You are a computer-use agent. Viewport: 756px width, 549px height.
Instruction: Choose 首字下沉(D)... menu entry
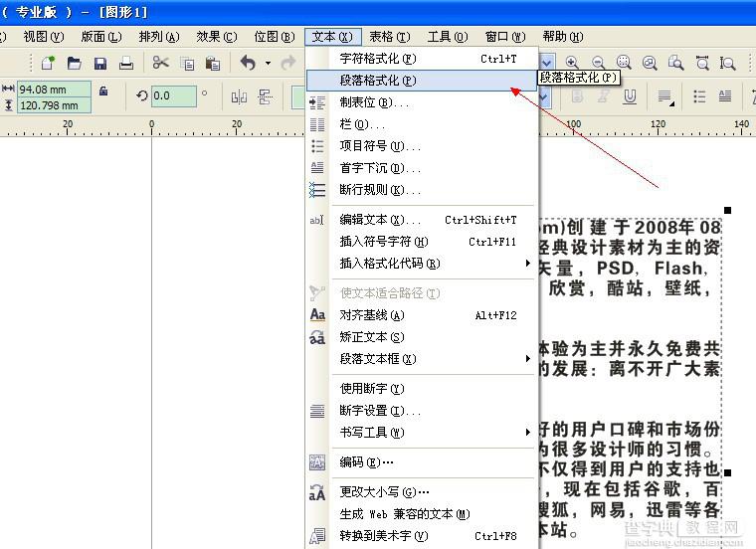pyautogui.click(x=422, y=168)
